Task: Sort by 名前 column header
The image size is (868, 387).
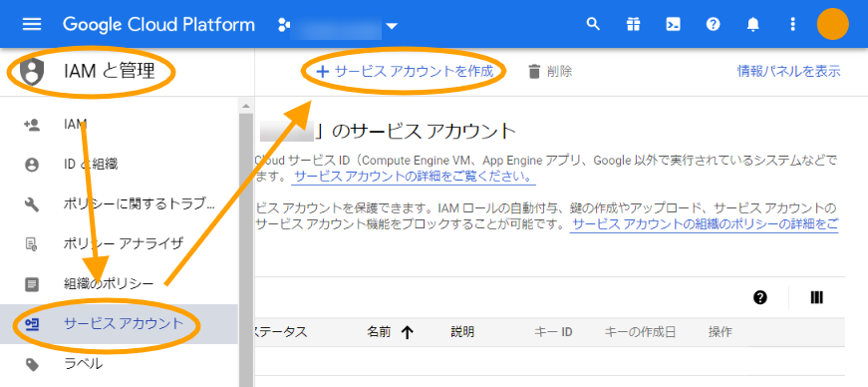Action: coord(379,332)
